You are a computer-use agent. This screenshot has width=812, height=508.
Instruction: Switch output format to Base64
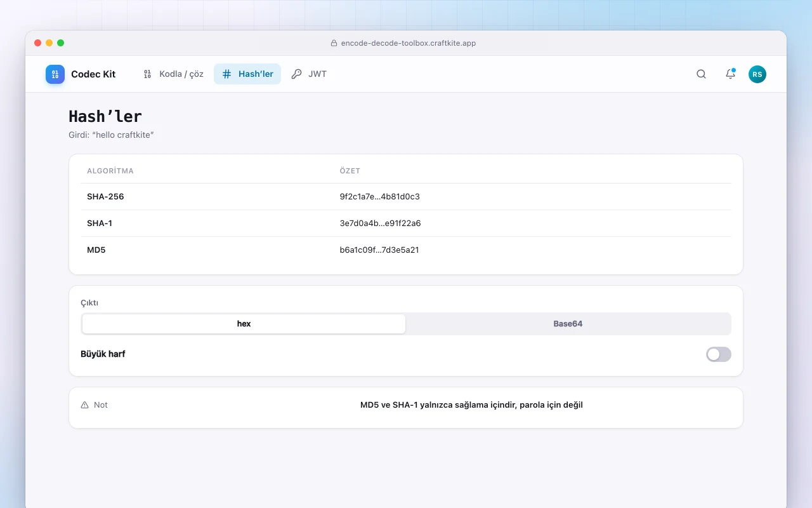pyautogui.click(x=568, y=324)
